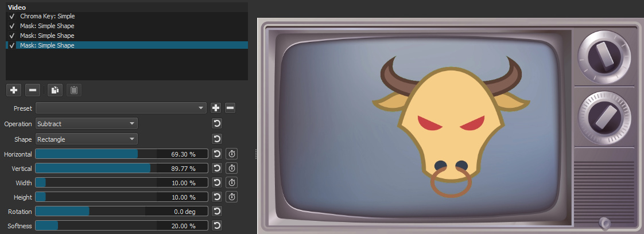Open the Shape dropdown showing Rectangle
644x234 pixels.
(x=87, y=139)
